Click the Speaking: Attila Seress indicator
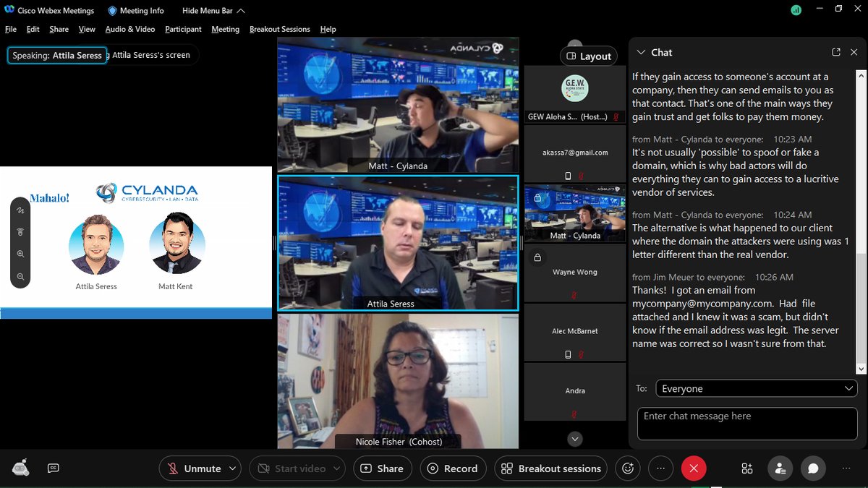 (57, 55)
